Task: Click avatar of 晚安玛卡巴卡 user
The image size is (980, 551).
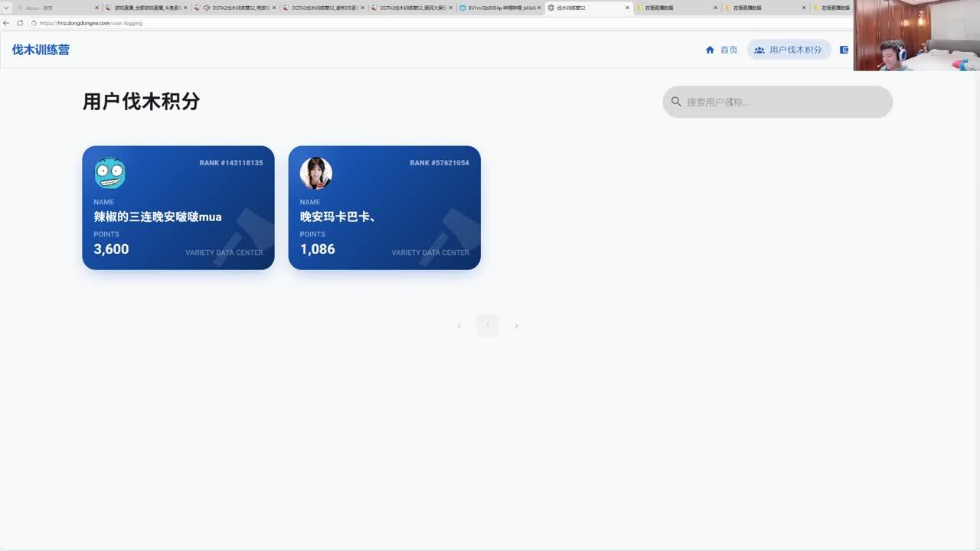Action: (x=315, y=173)
